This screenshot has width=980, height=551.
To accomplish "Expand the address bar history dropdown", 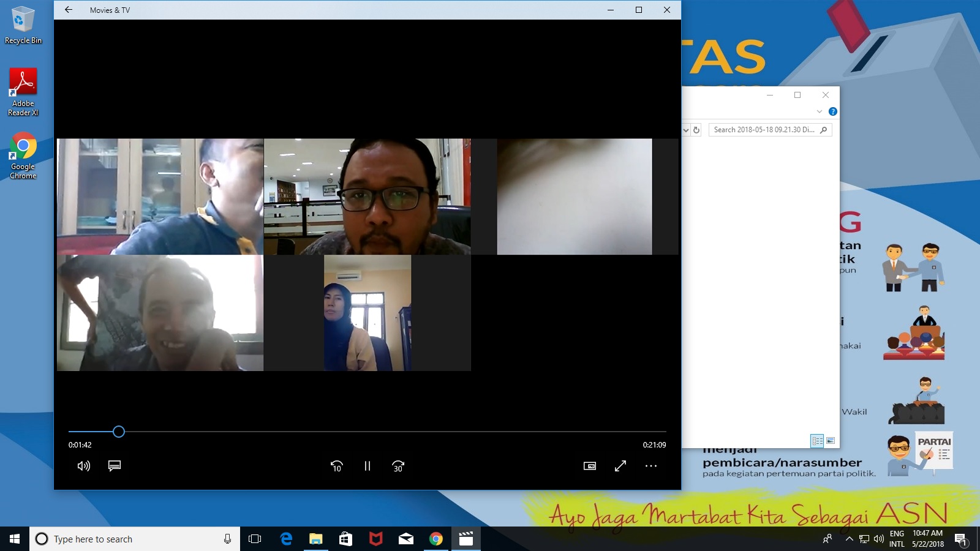I will pos(686,130).
